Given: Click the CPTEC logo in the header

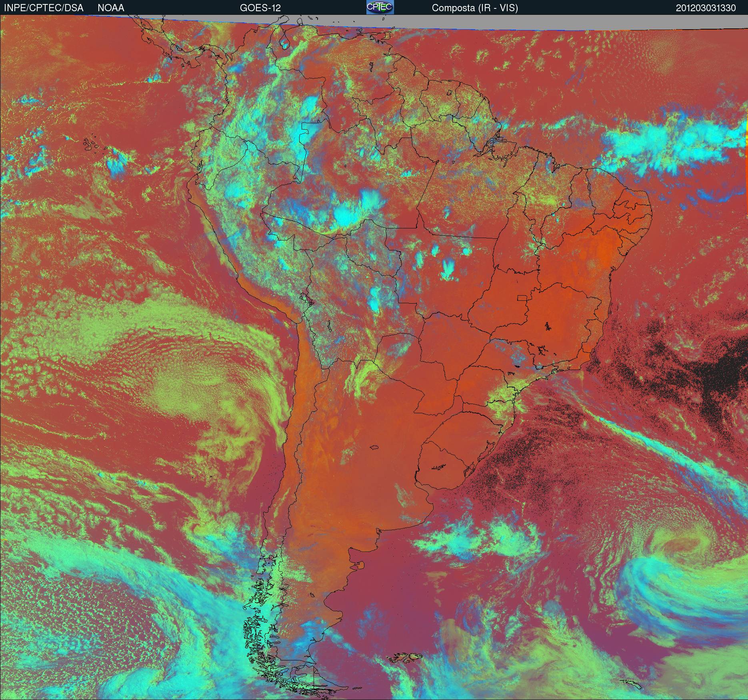Looking at the screenshot, I should point(380,7).
